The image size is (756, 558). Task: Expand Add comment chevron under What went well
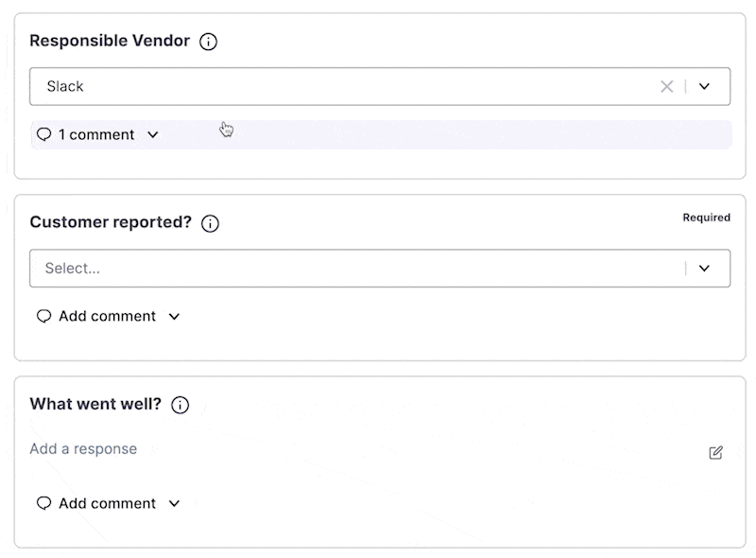(174, 503)
